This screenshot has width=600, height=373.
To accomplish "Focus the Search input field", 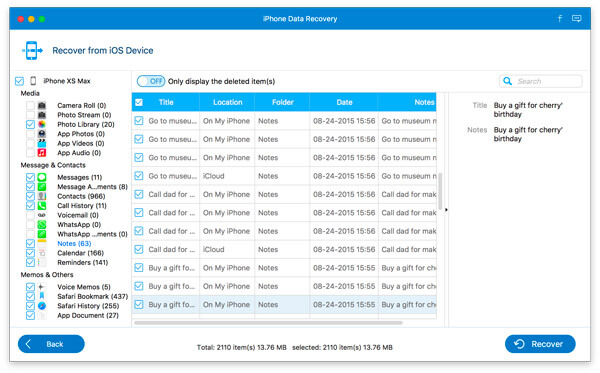I will [541, 81].
